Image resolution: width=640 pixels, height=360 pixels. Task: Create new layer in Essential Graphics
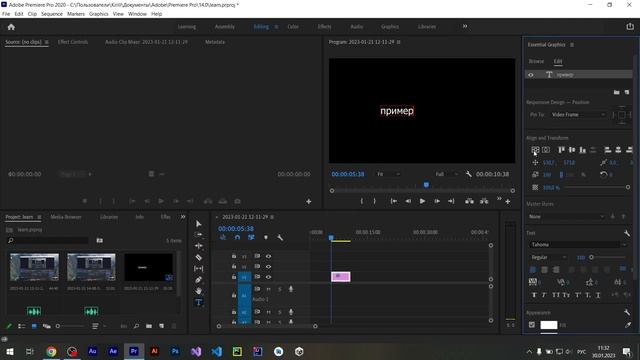[x=627, y=93]
